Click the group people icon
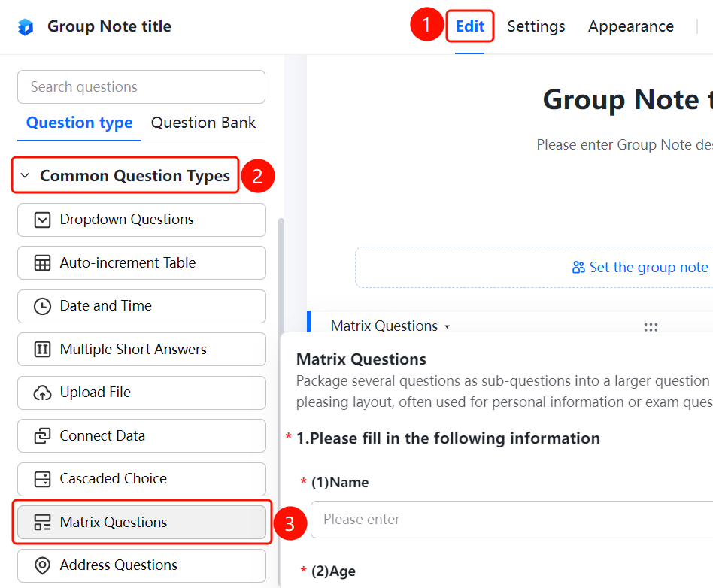This screenshot has height=588, width=713. [578, 268]
